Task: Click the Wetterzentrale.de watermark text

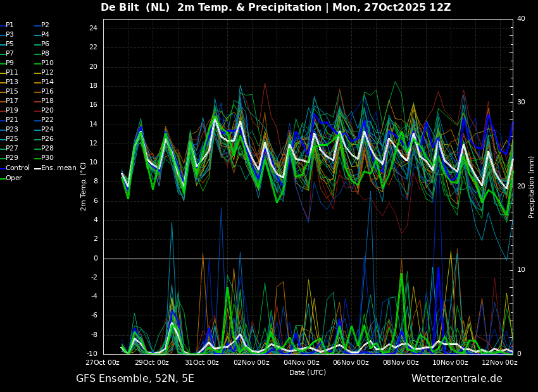Action: coord(457,379)
